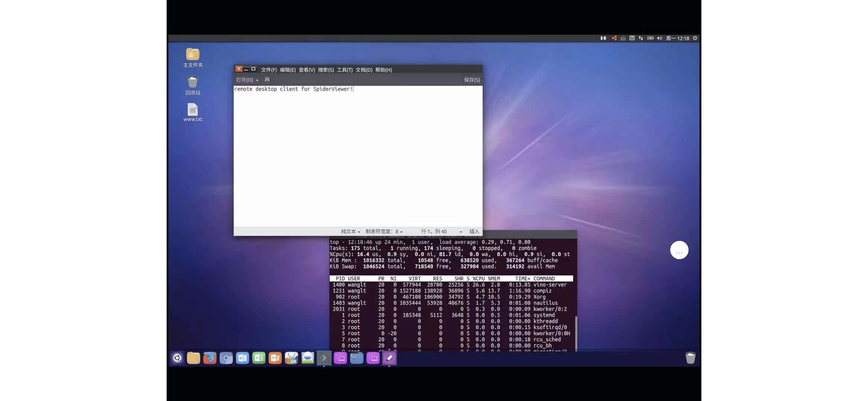868x401 pixels.
Task: Click the 'SpiderViewer!' word in editor
Action: tap(333, 89)
